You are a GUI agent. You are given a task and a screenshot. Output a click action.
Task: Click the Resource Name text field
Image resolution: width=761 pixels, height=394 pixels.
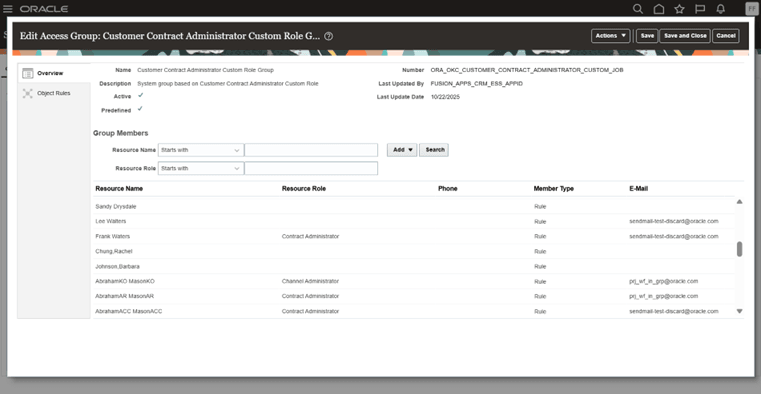tap(311, 150)
